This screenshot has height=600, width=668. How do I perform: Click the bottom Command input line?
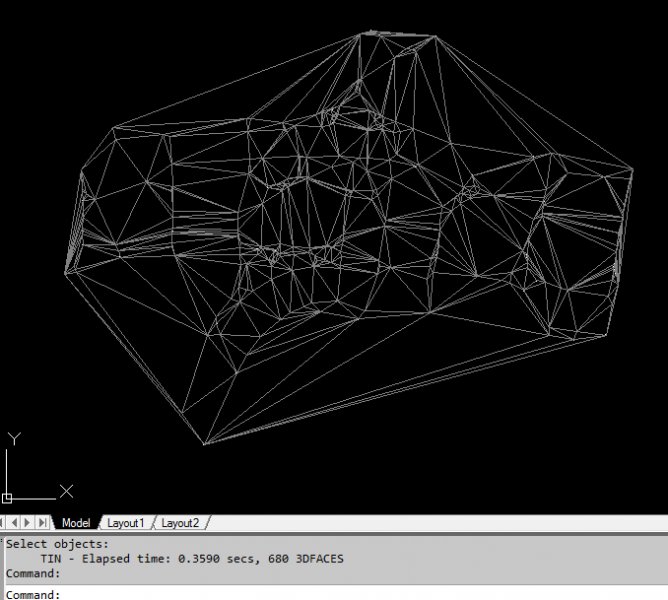[336, 594]
